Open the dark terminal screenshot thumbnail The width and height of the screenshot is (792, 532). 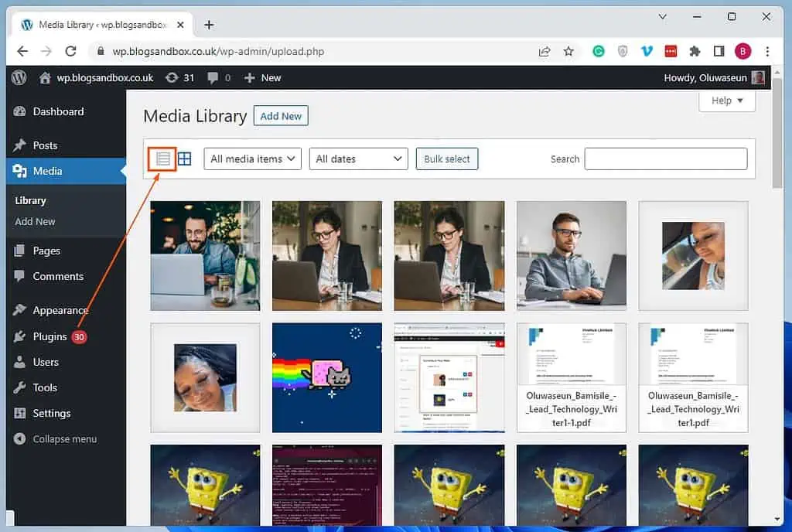pos(327,485)
